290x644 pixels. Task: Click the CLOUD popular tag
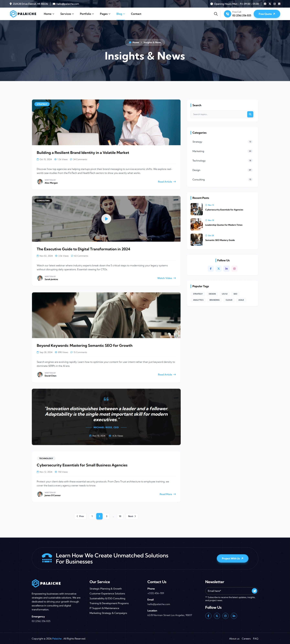pos(229,300)
